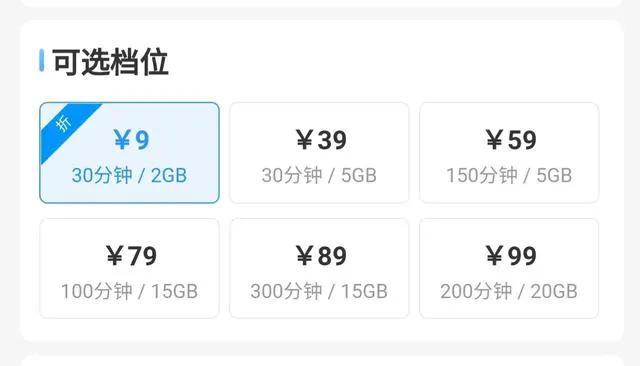Click the ¥ currency symbol before 79
Image resolution: width=640 pixels, height=366 pixels.
click(115, 255)
